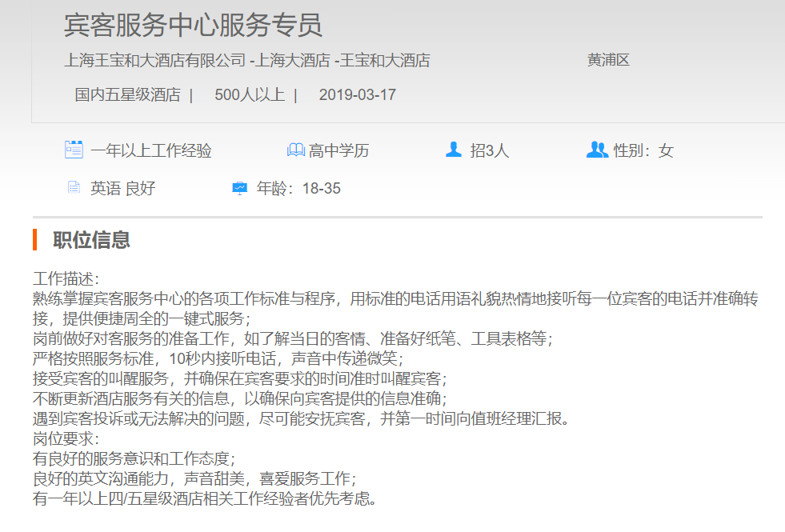Viewport: 785px width, 532px height.
Task: Click the 岗位要求 subsection label
Action: pyautogui.click(x=65, y=439)
